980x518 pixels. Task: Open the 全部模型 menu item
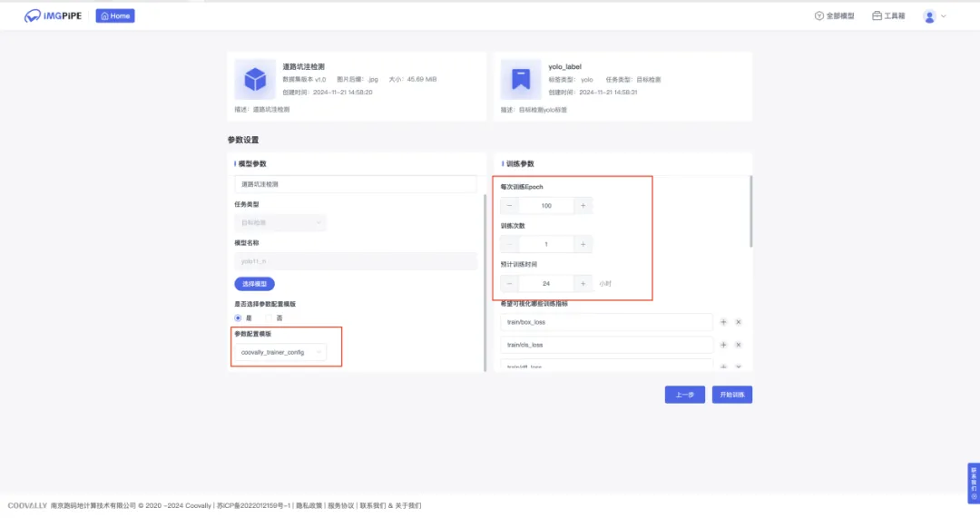click(x=835, y=15)
